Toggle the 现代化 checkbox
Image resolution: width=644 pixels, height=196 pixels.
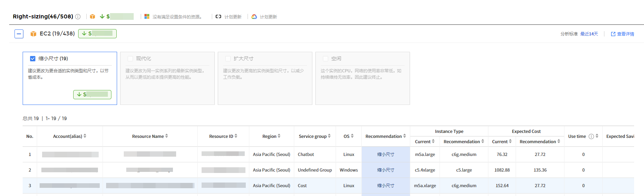point(130,58)
